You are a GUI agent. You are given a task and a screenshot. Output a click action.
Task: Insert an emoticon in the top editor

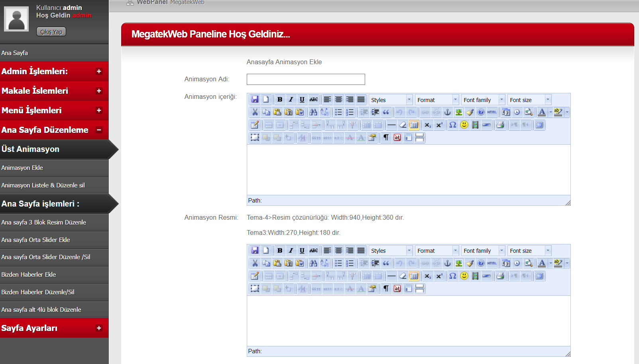point(464,125)
